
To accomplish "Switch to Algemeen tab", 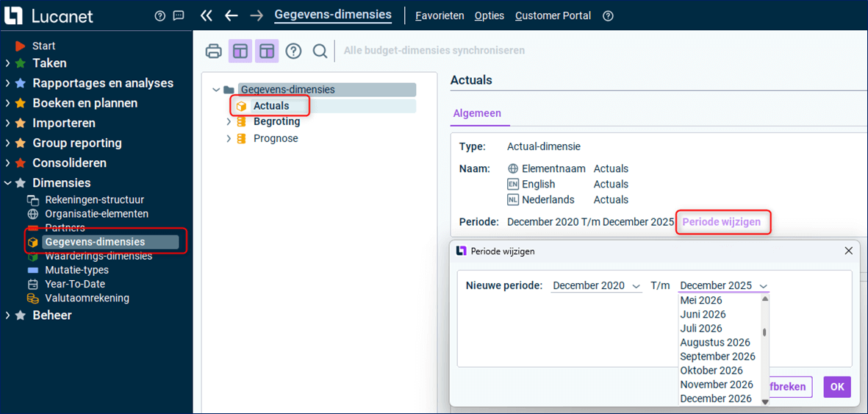I will pos(477,114).
